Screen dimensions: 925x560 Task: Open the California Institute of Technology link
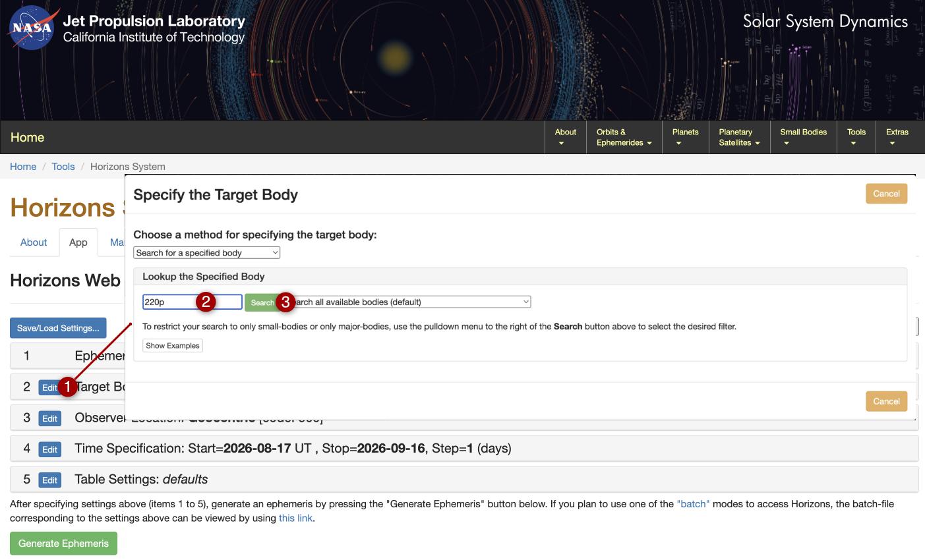coord(154,38)
